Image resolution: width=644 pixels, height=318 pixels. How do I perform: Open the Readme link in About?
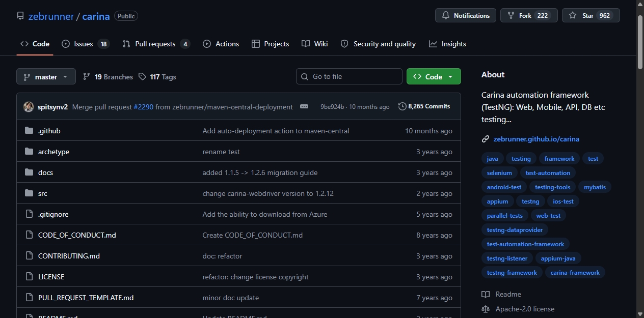pos(501,294)
